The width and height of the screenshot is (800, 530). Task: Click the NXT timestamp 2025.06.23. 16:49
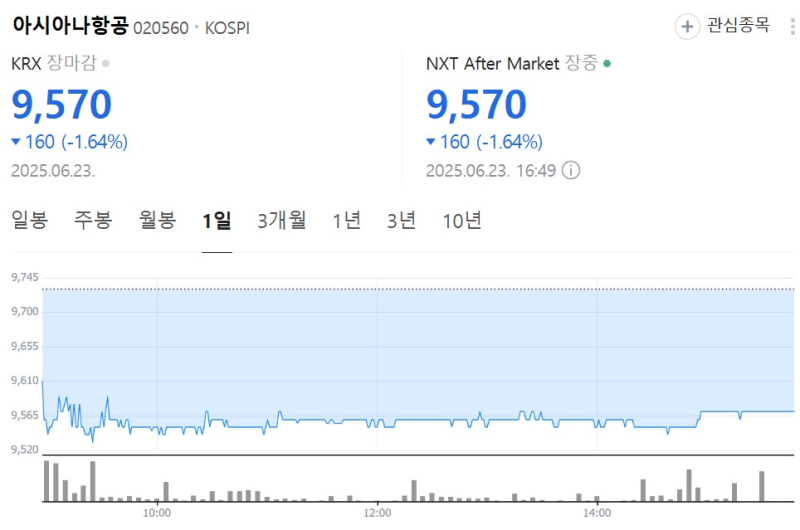point(491,170)
